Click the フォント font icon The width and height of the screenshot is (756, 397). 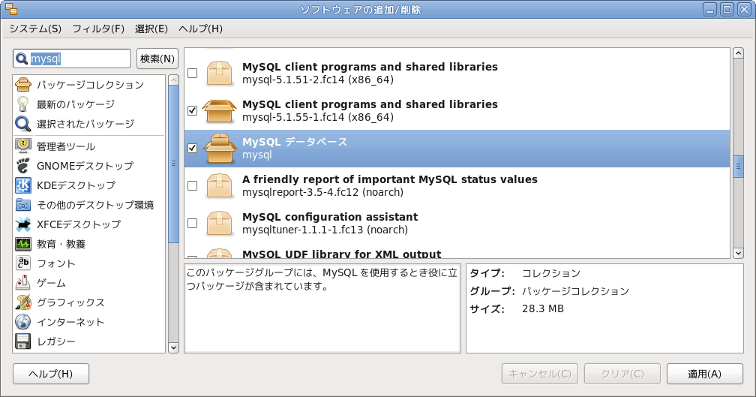pyautogui.click(x=23, y=263)
